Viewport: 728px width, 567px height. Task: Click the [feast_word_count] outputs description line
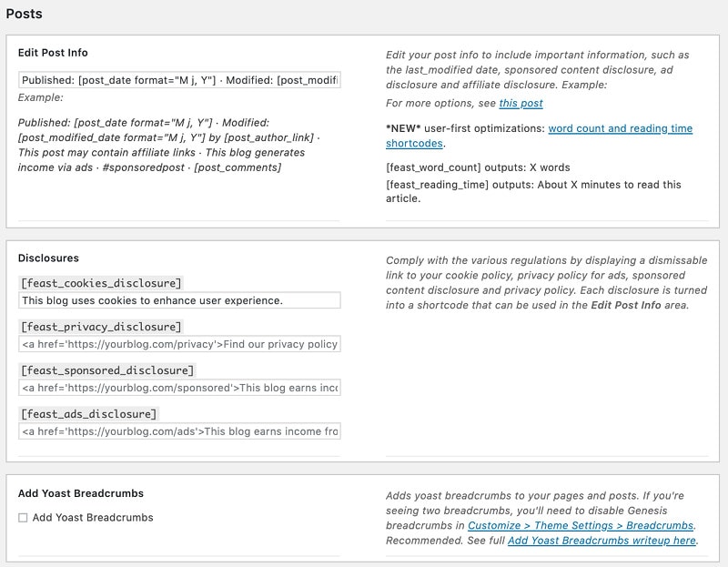[478, 167]
